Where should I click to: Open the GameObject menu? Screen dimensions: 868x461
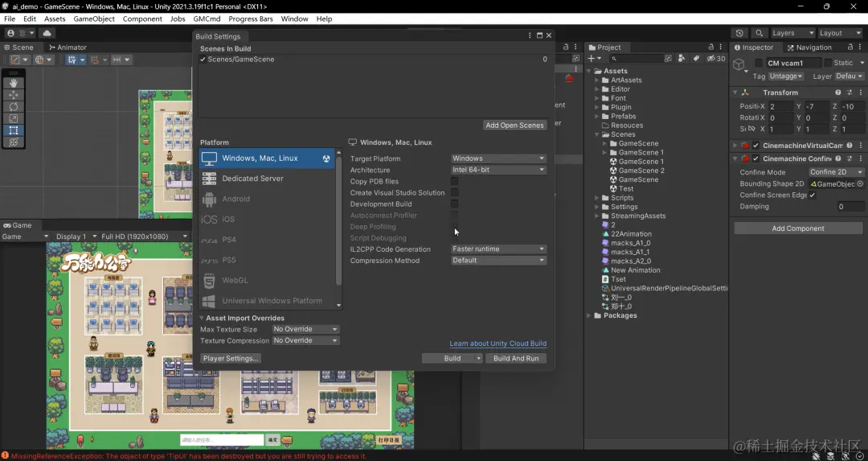point(94,19)
